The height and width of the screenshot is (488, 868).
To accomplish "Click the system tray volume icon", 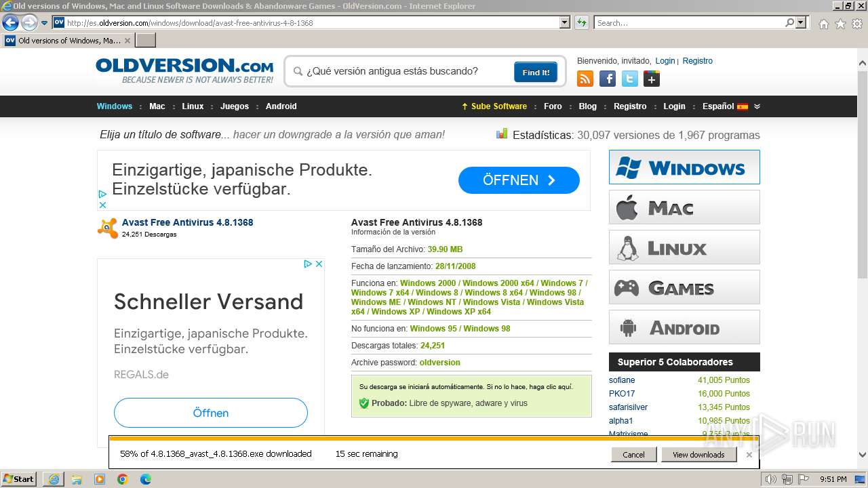I will click(x=771, y=479).
